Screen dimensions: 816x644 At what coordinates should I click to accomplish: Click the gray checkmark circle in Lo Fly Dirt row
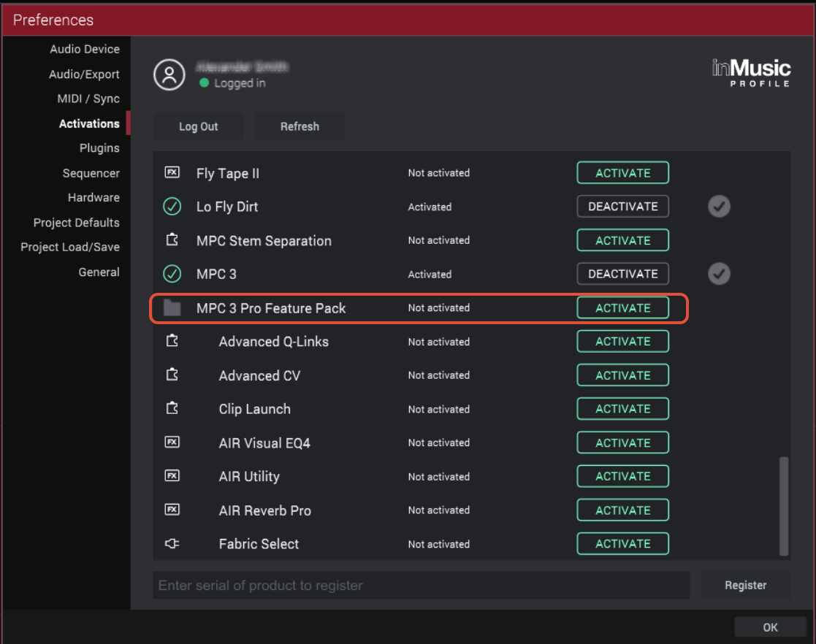pyautogui.click(x=719, y=207)
